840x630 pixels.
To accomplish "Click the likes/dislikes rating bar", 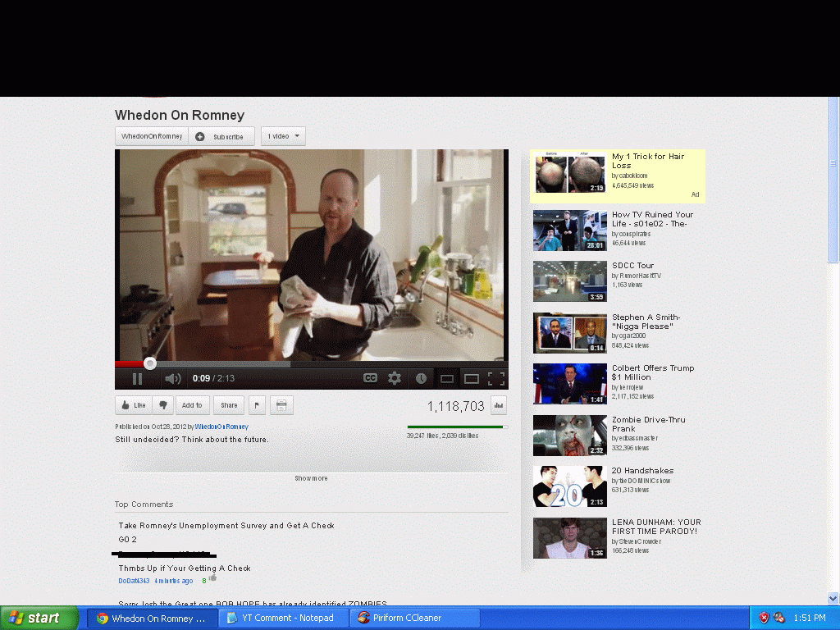I will tap(458, 427).
